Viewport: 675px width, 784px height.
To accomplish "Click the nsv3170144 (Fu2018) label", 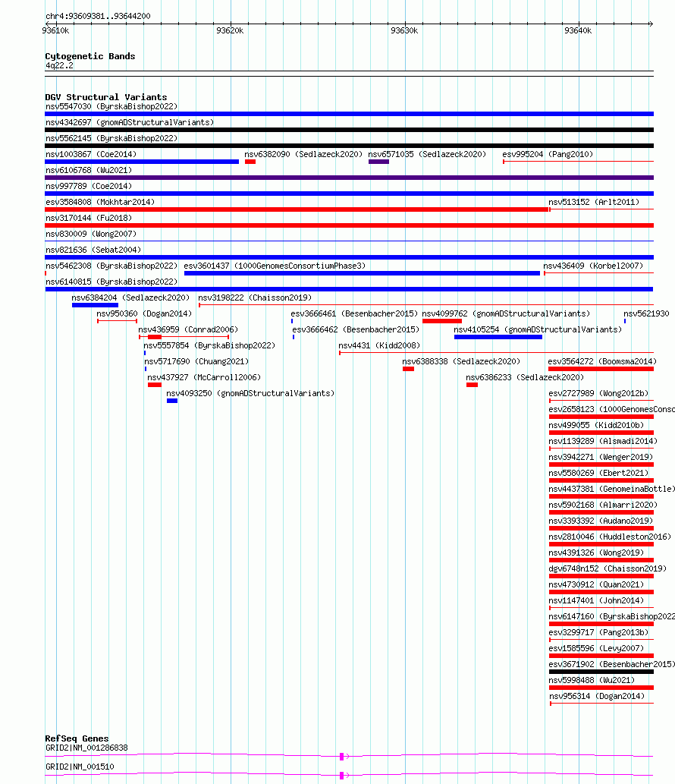I will click(89, 219).
